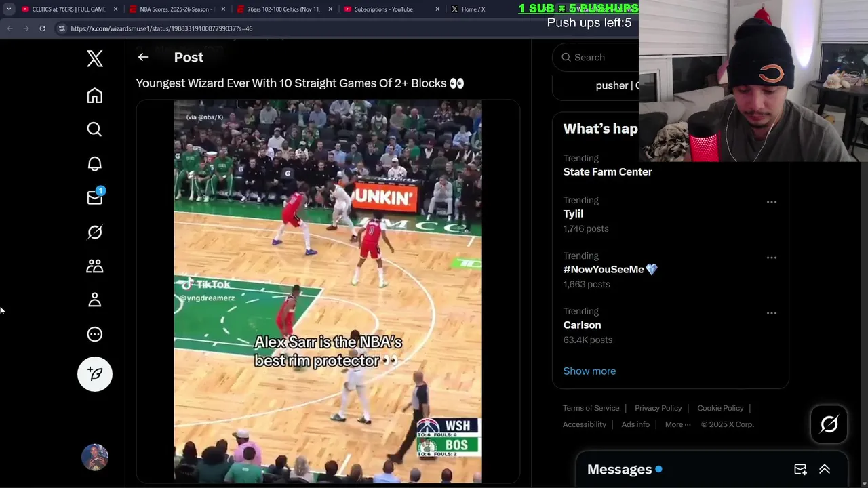Click the compose Post feather button
The height and width of the screenshot is (488, 868).
95,374
